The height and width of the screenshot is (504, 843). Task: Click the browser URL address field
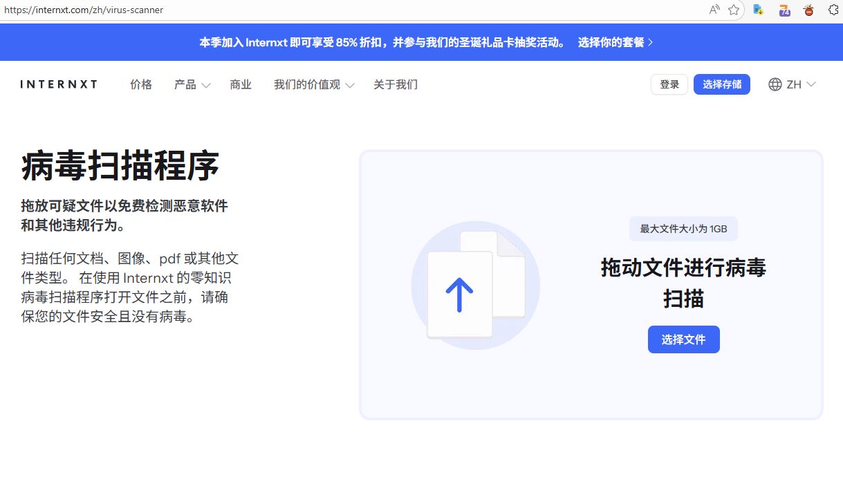tap(346, 10)
